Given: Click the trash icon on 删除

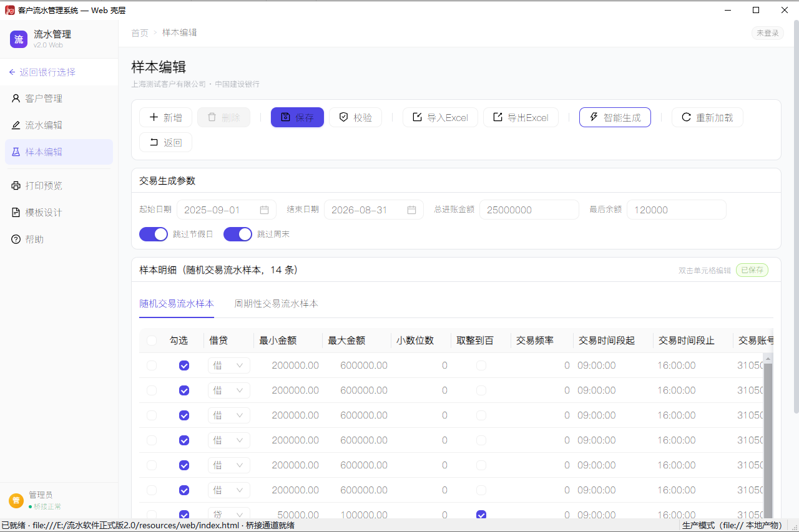Looking at the screenshot, I should [212, 117].
